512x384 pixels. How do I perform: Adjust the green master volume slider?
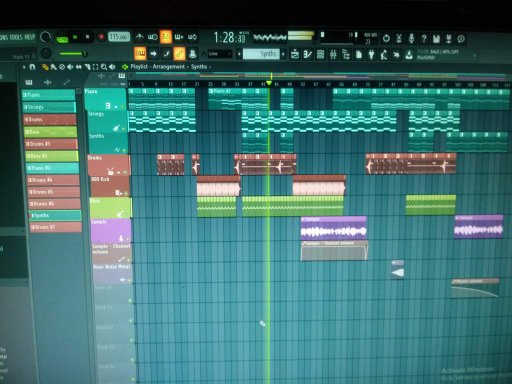73,53
